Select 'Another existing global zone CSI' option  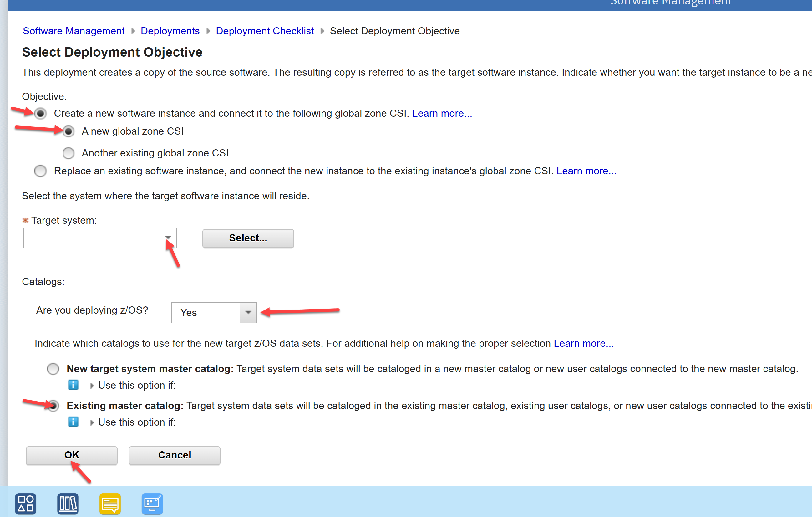tap(69, 153)
